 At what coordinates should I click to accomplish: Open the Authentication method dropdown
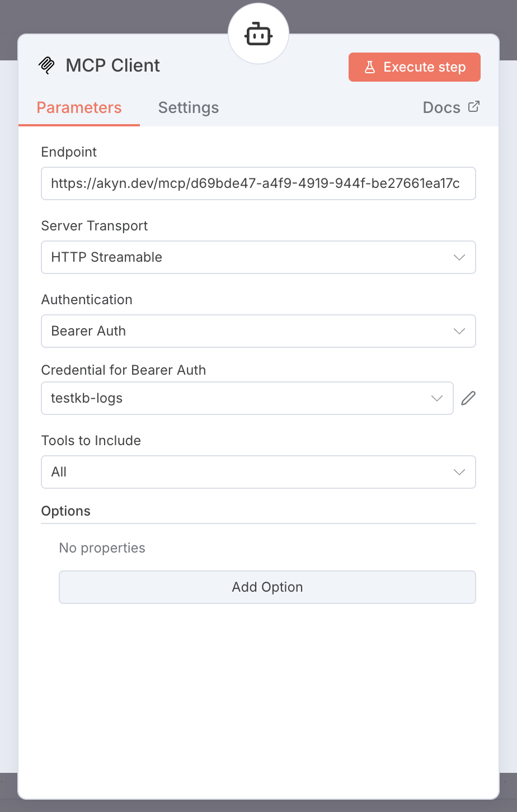(258, 331)
